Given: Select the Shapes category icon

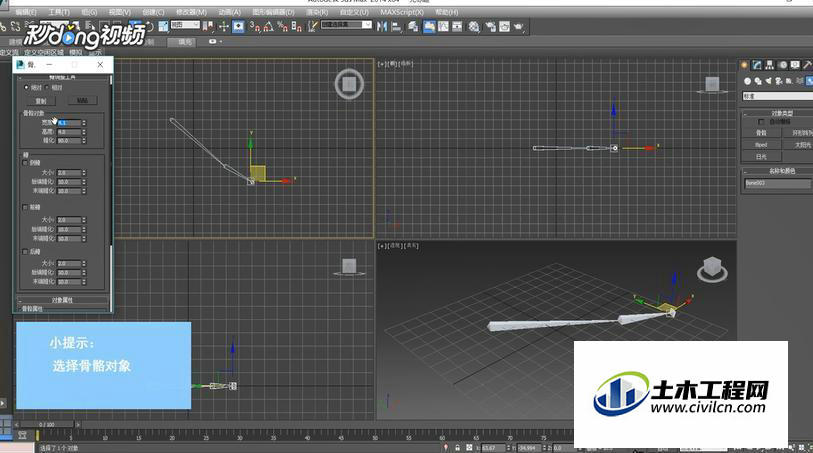Looking at the screenshot, I should tap(758, 81).
